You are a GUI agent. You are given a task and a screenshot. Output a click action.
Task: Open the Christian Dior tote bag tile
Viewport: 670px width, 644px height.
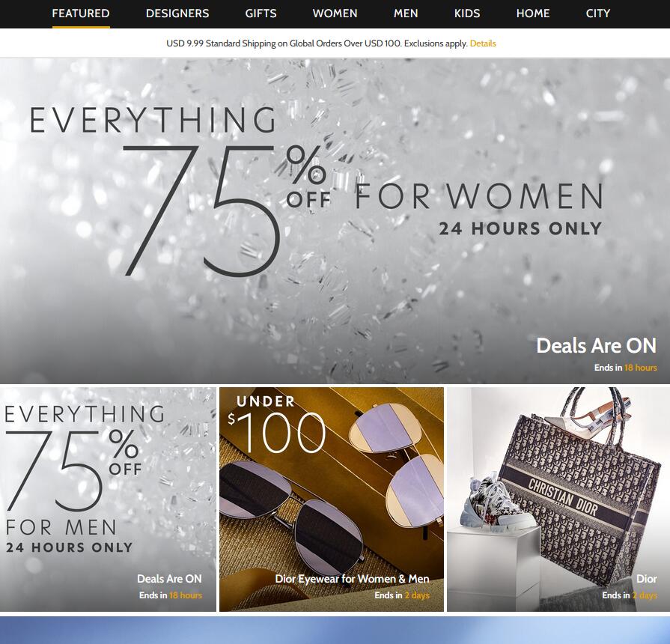(x=558, y=499)
